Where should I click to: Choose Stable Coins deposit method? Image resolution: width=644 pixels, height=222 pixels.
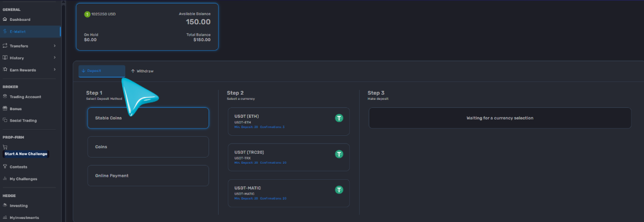pos(148,118)
